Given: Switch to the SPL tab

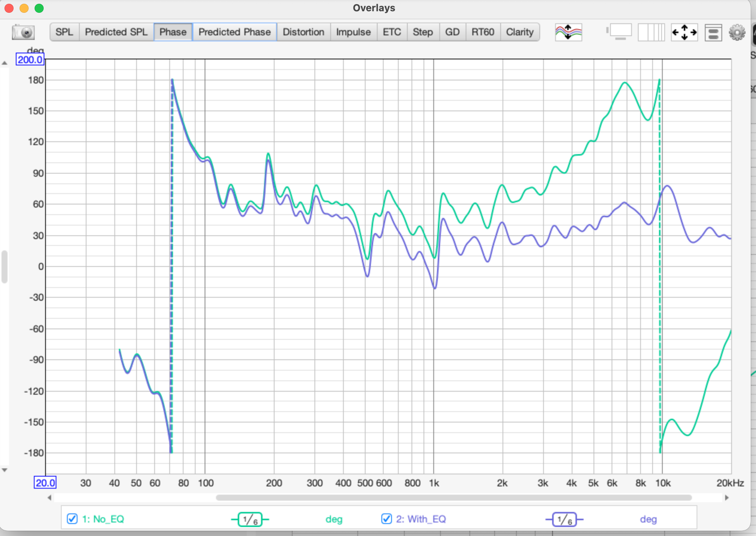Looking at the screenshot, I should tap(64, 32).
